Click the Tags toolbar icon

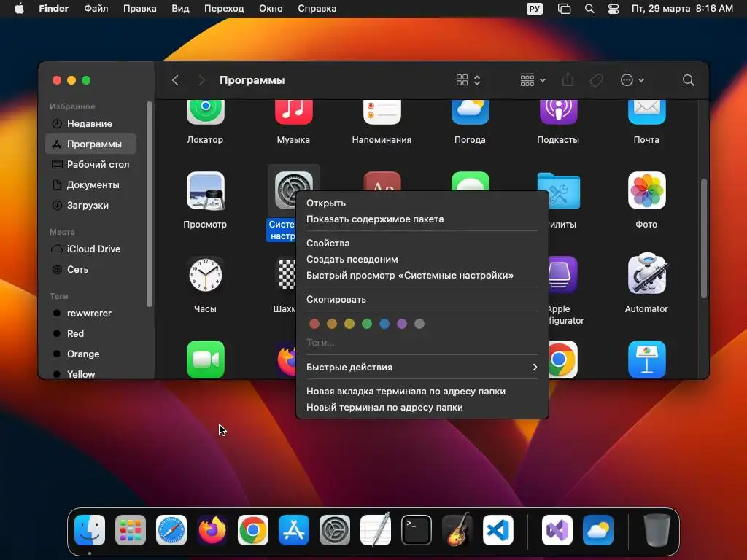click(596, 80)
